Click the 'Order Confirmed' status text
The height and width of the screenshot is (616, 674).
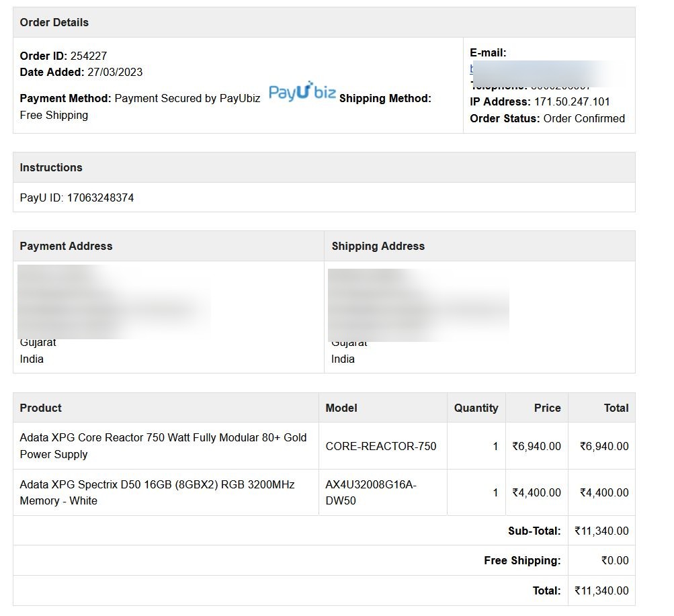click(x=584, y=118)
